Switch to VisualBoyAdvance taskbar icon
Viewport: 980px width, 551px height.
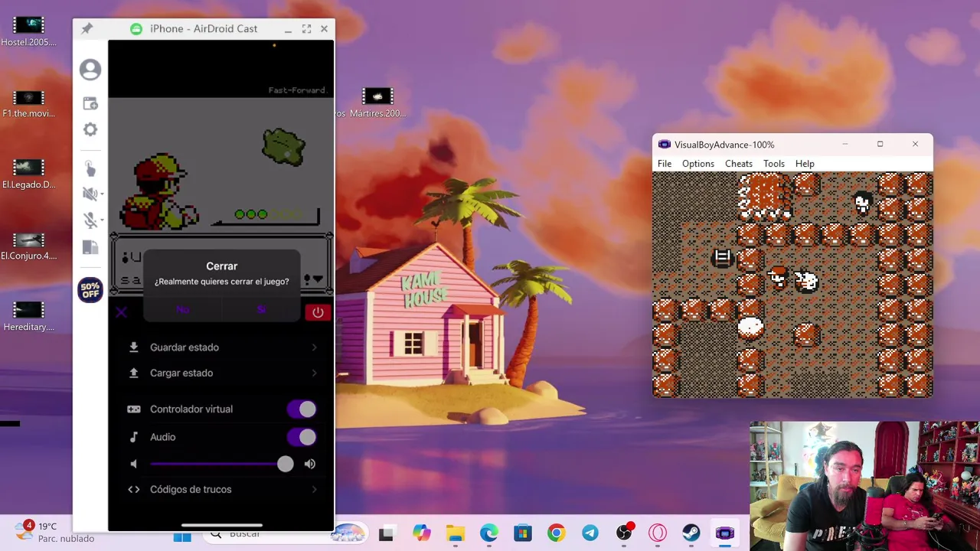click(724, 533)
